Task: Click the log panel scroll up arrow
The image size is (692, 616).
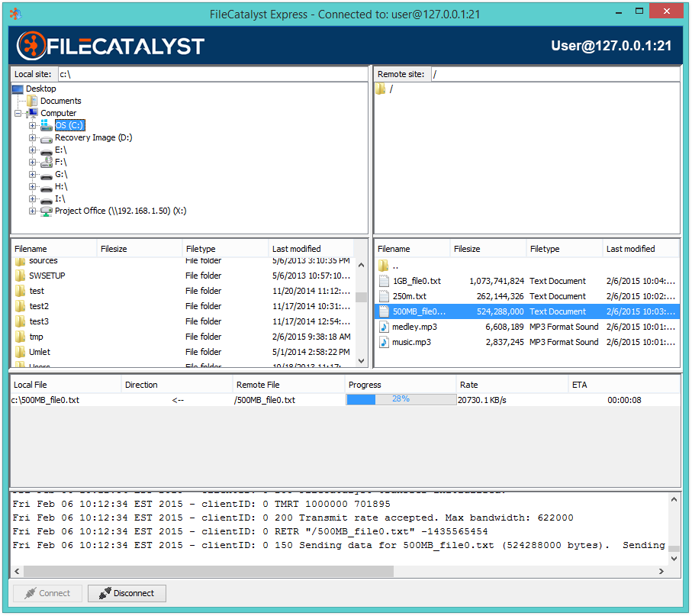Action: pos(674,500)
